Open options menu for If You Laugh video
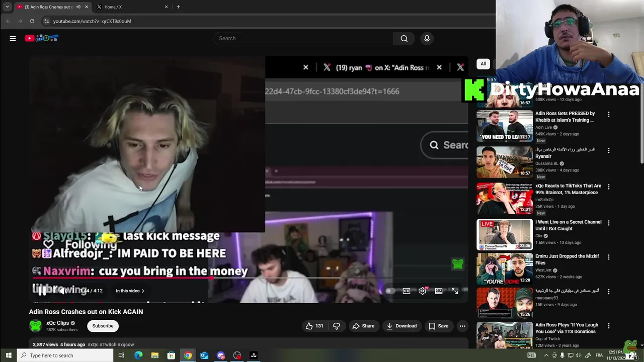 pos(609,326)
